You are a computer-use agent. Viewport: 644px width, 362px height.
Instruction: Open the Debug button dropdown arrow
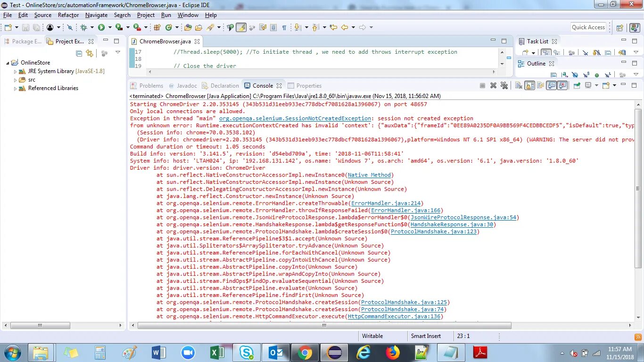(92, 27)
